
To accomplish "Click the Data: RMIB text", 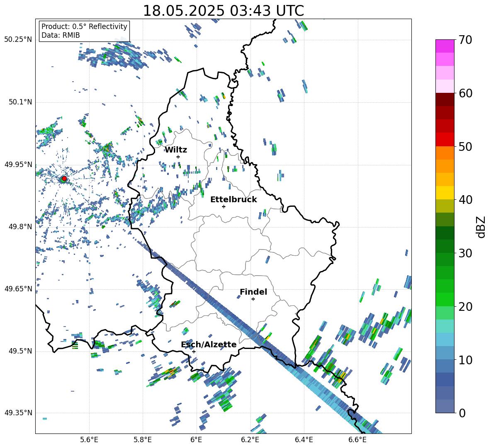I will tap(61, 35).
